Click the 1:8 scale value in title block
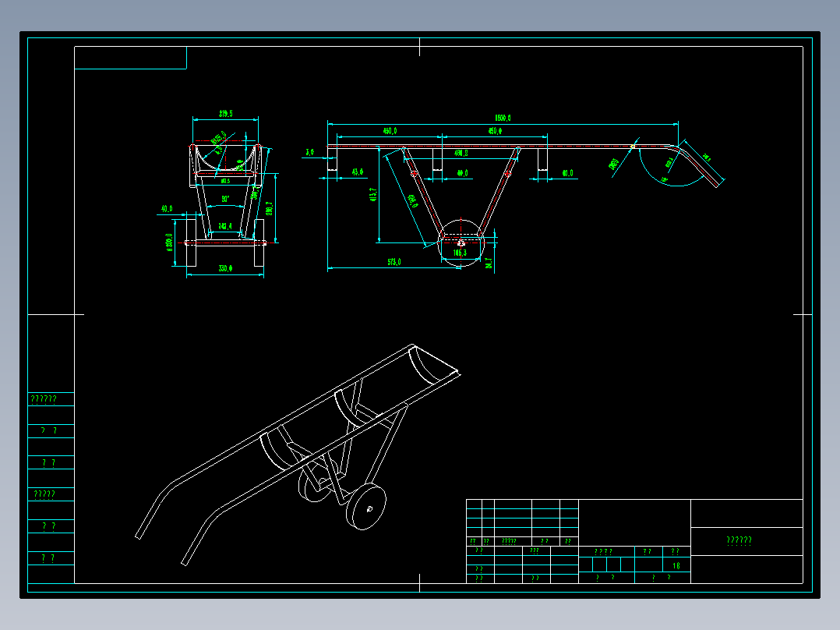Image resolution: width=840 pixels, height=630 pixels. [x=676, y=565]
